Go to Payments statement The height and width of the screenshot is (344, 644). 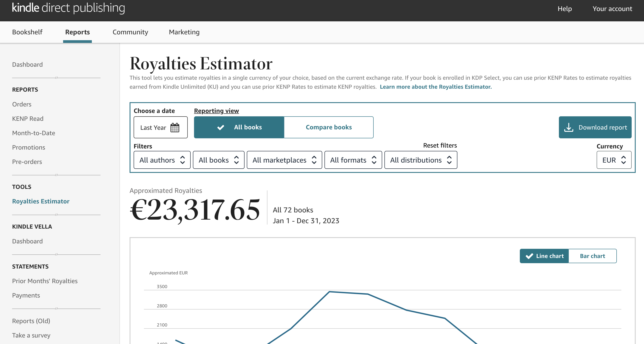(x=26, y=295)
